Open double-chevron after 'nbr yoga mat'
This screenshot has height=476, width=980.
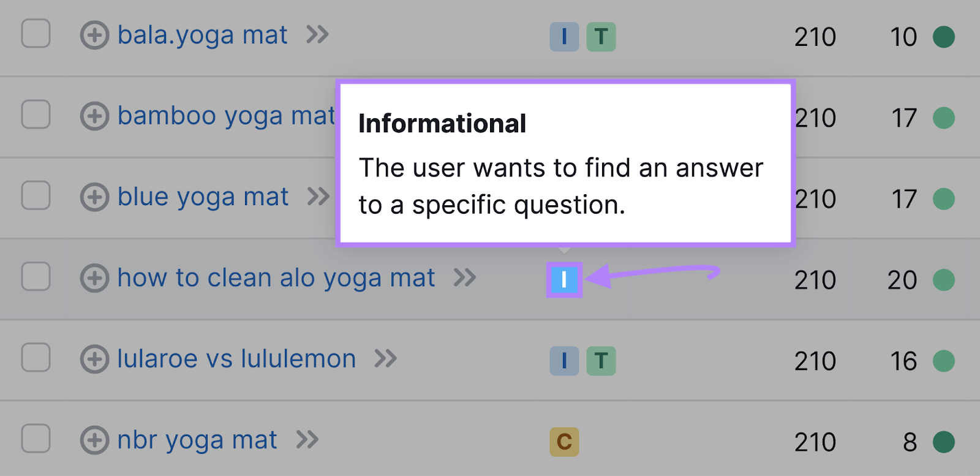[x=307, y=440]
